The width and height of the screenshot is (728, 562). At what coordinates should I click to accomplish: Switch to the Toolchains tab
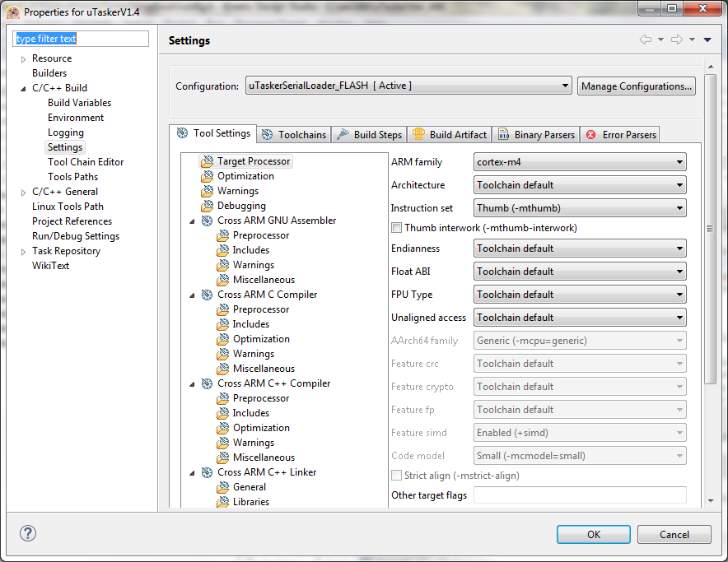pyautogui.click(x=294, y=135)
